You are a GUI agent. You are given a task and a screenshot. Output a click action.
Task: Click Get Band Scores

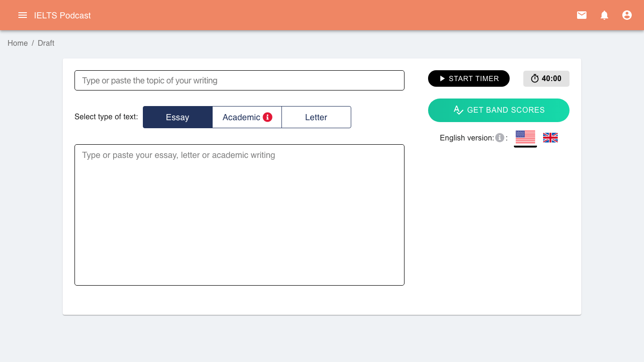click(498, 110)
